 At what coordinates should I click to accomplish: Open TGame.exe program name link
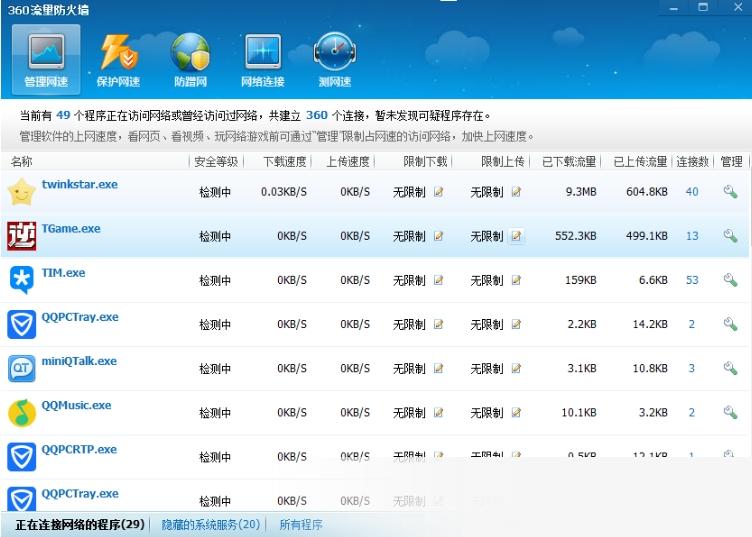pyautogui.click(x=71, y=228)
